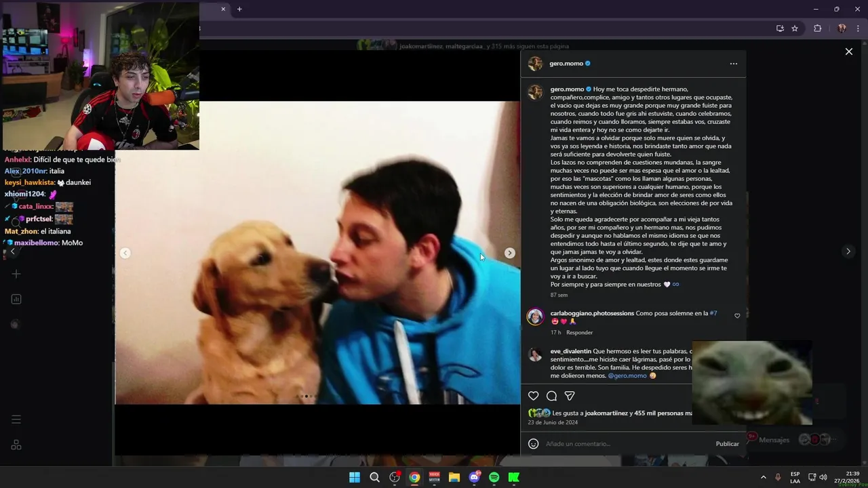This screenshot has height=488, width=868.
Task: Click the '87 sem' post age text
Action: click(x=559, y=295)
